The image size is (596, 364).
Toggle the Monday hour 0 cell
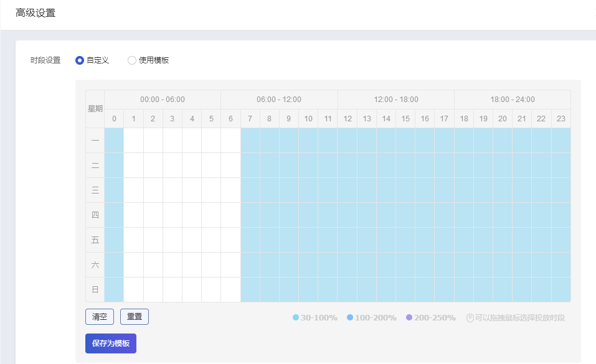114,140
